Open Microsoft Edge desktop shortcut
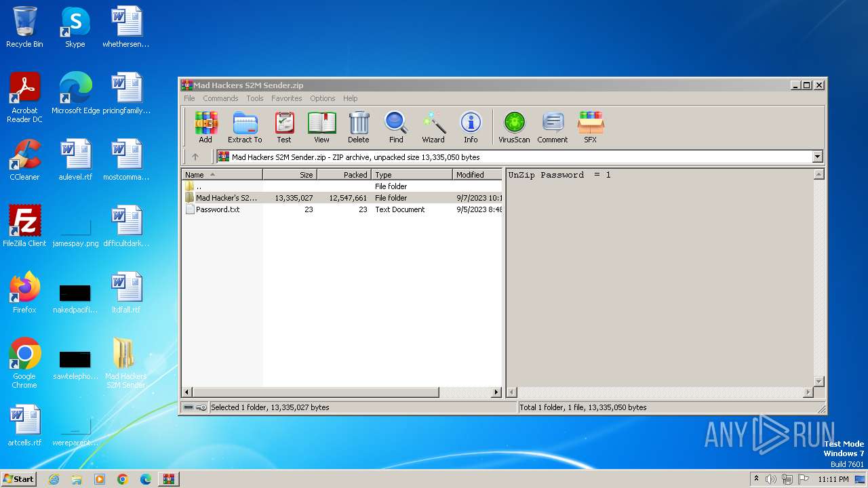This screenshot has width=868, height=488. point(75,94)
